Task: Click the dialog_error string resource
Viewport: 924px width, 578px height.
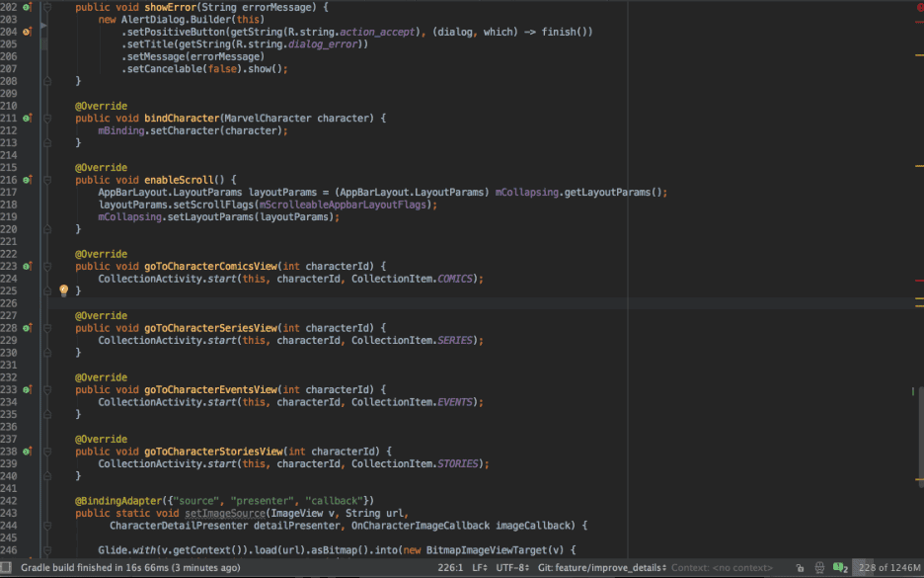Action: click(323, 44)
